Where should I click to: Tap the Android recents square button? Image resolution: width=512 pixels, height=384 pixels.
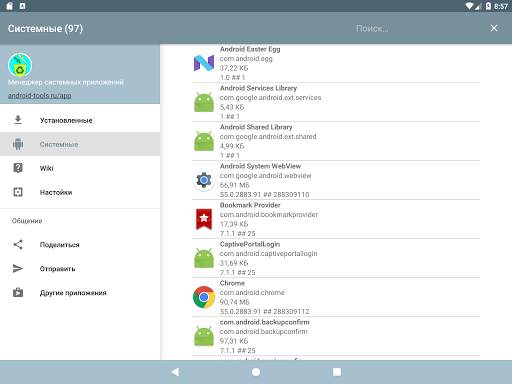337,372
